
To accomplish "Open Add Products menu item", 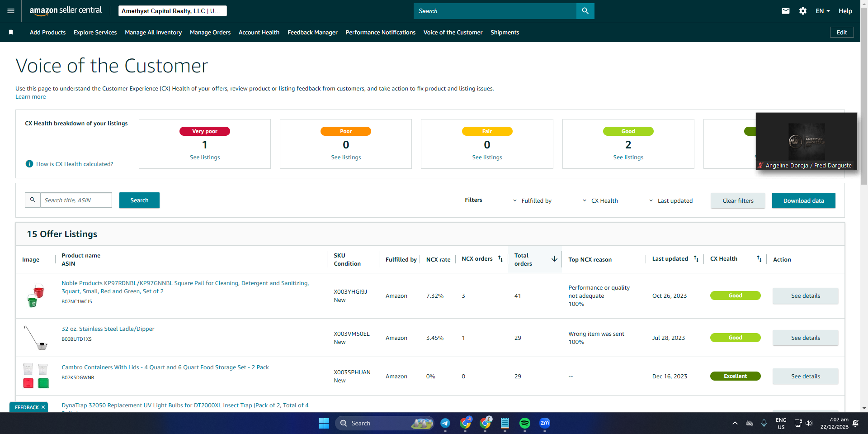I will 47,32.
